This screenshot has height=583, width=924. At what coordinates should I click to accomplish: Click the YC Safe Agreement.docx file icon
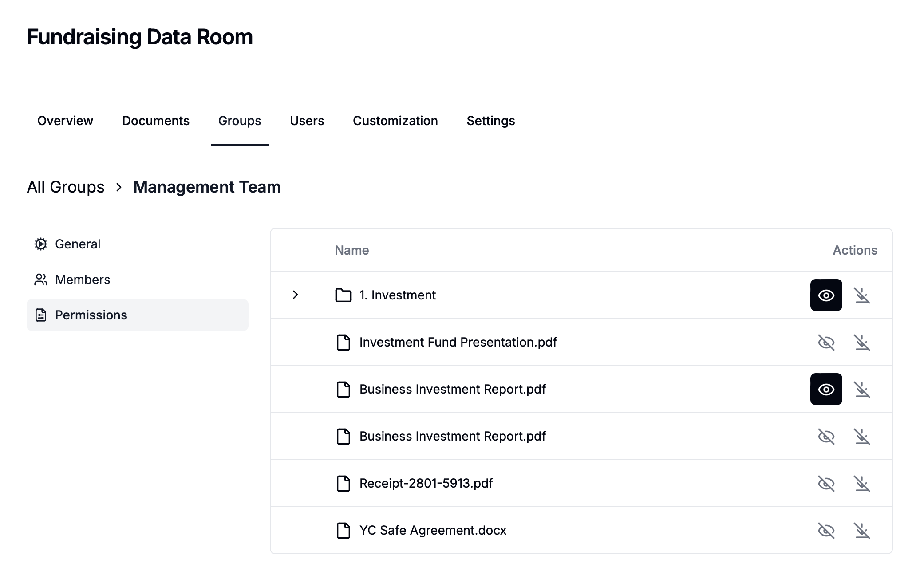(x=343, y=530)
